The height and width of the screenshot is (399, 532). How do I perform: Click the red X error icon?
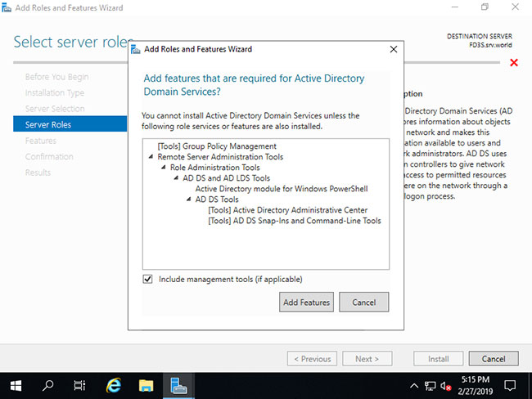pyautogui.click(x=514, y=62)
